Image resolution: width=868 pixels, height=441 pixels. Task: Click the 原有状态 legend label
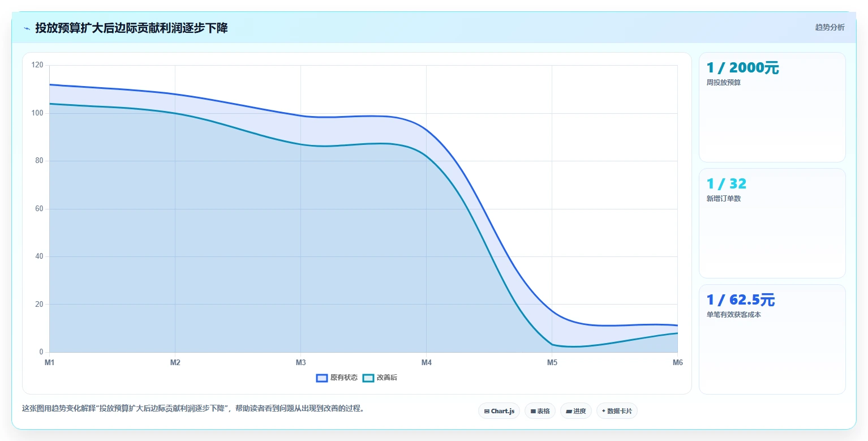[344, 378]
